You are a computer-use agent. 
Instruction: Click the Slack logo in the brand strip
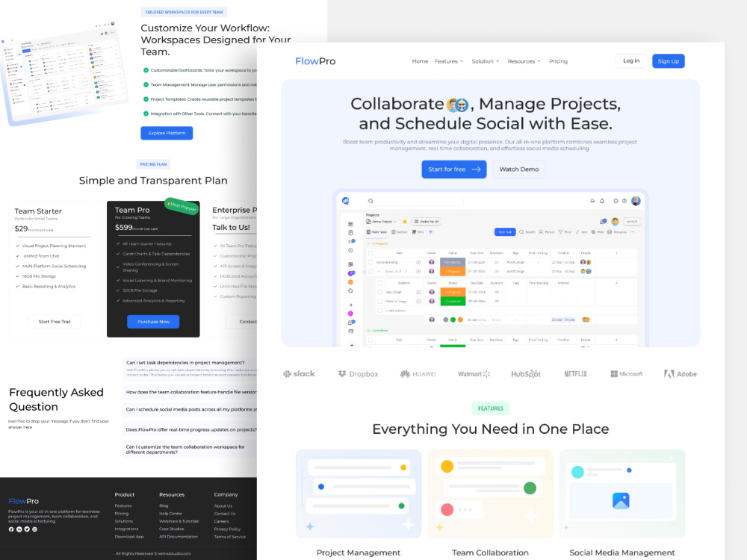click(299, 374)
